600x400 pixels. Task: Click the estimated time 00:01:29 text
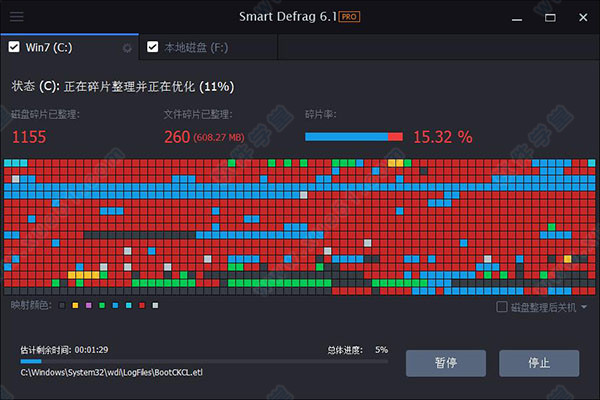point(64,350)
